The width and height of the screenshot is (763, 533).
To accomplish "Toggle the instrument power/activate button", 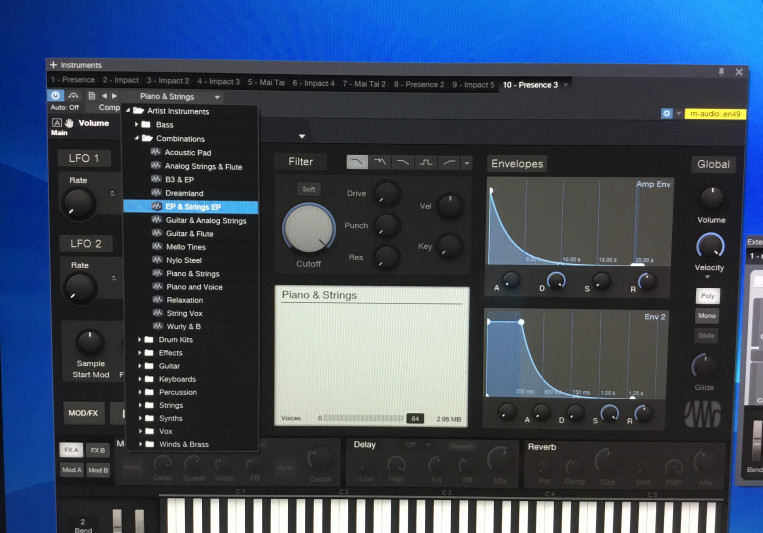I will 55,96.
